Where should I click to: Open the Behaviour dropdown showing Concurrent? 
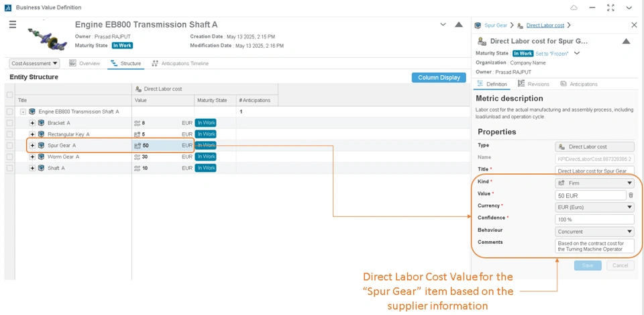click(594, 232)
